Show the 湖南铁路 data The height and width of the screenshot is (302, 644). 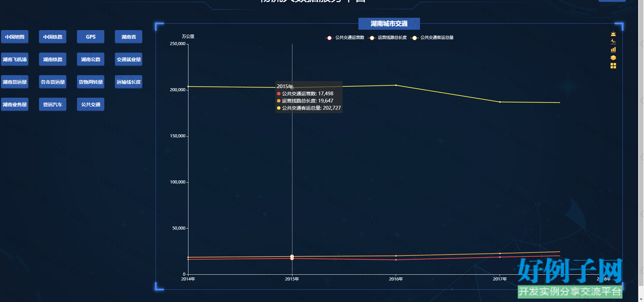pyautogui.click(x=53, y=59)
